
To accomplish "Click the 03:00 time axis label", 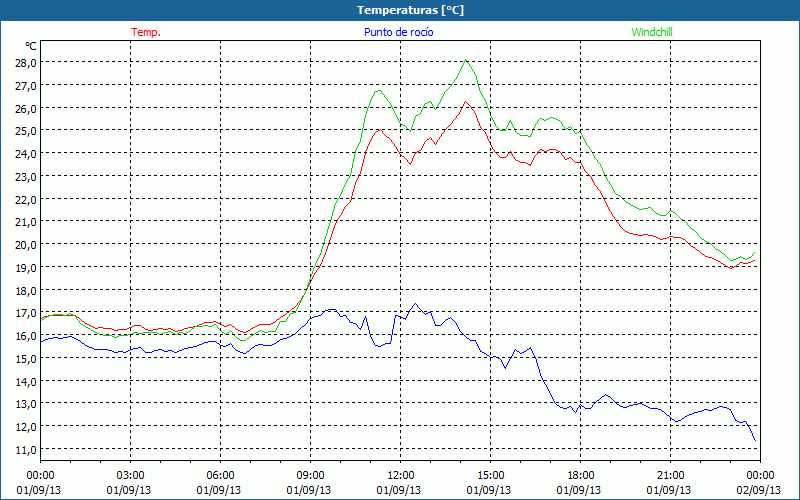I will click(130, 476).
